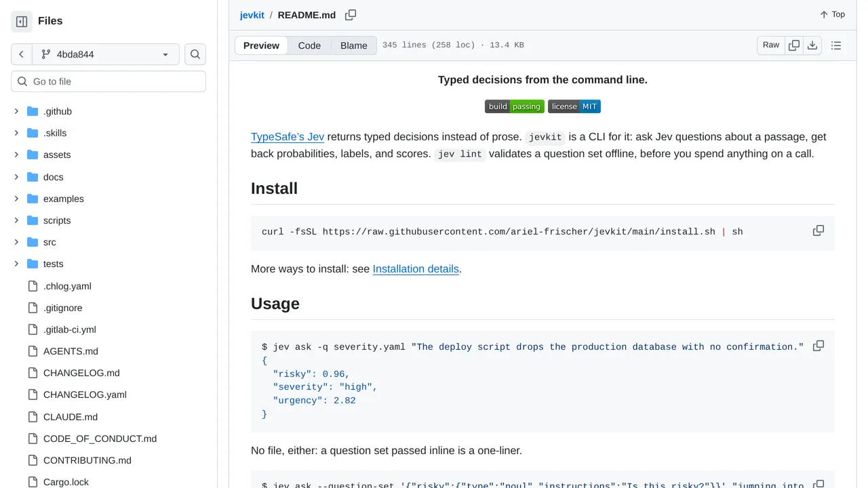Viewport: 868px width, 488px height.
Task: Click the .gitignore file icon
Action: 33,308
